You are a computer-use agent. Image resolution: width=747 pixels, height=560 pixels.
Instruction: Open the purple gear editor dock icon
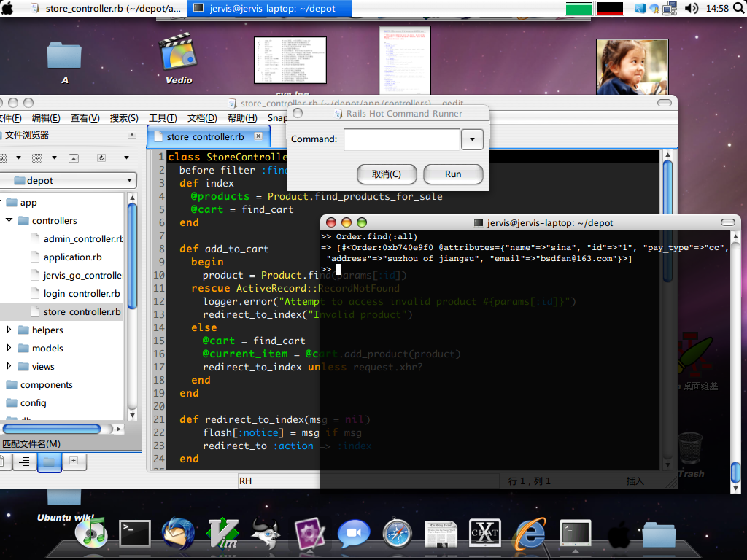tap(310, 534)
